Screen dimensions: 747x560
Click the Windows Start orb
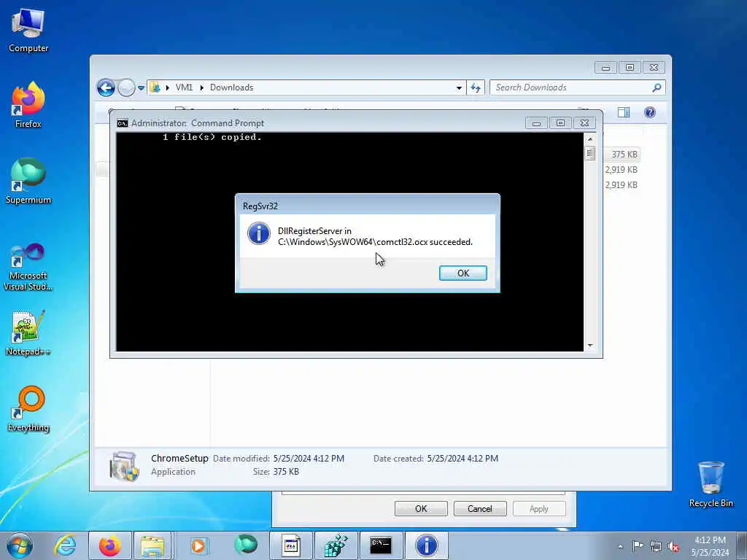pyautogui.click(x=20, y=545)
